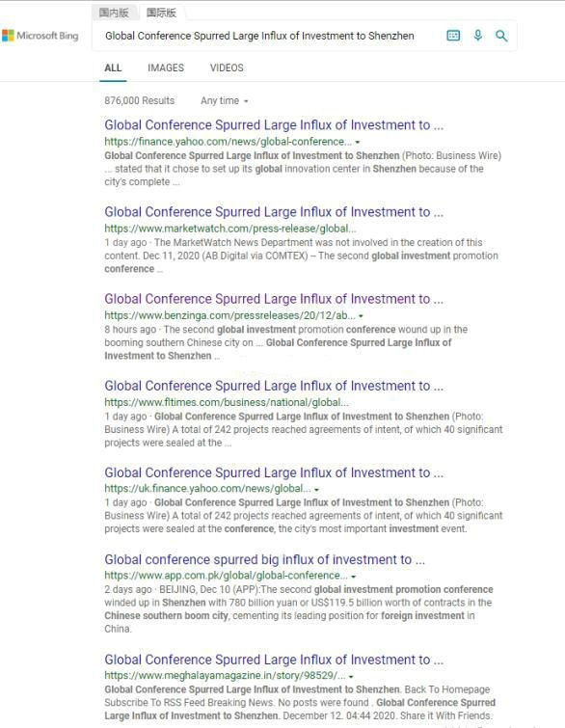Click snippet starting 'The MarketWatch News Department'
This screenshot has height=728, width=565.
pyautogui.click(x=302, y=256)
